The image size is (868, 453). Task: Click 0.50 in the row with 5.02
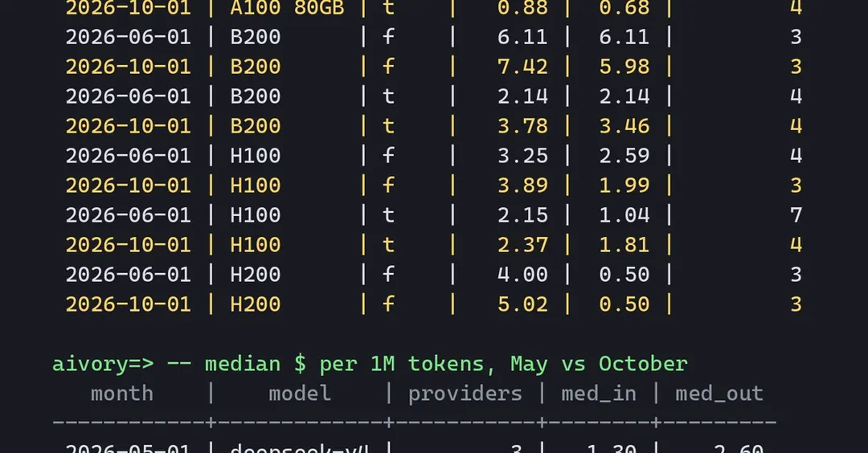(x=624, y=304)
